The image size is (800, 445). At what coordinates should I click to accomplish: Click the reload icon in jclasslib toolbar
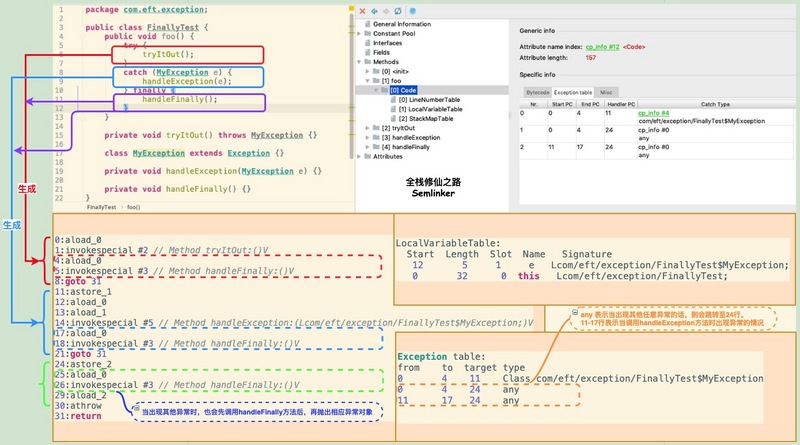pos(397,11)
